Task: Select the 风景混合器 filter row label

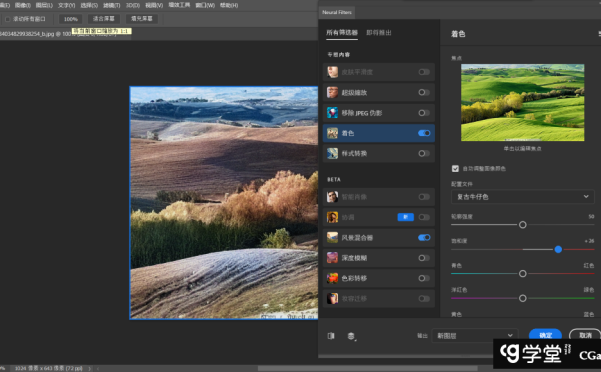Action: pos(357,238)
